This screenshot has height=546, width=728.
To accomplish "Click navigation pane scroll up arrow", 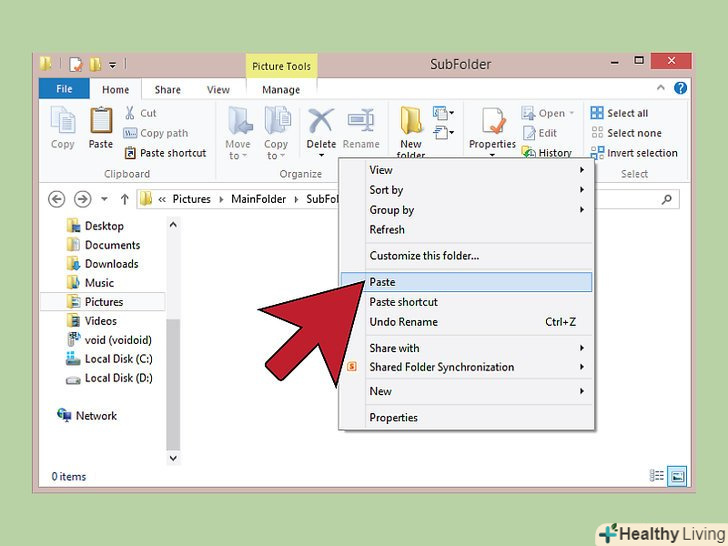I will click(x=173, y=225).
